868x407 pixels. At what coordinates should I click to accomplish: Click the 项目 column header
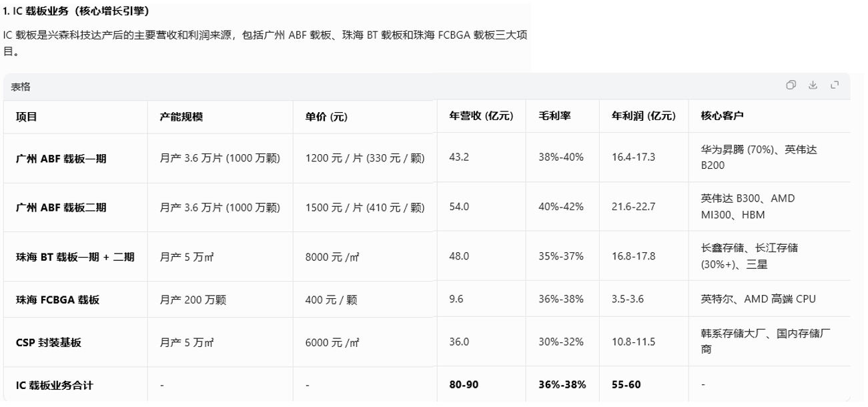(27, 116)
